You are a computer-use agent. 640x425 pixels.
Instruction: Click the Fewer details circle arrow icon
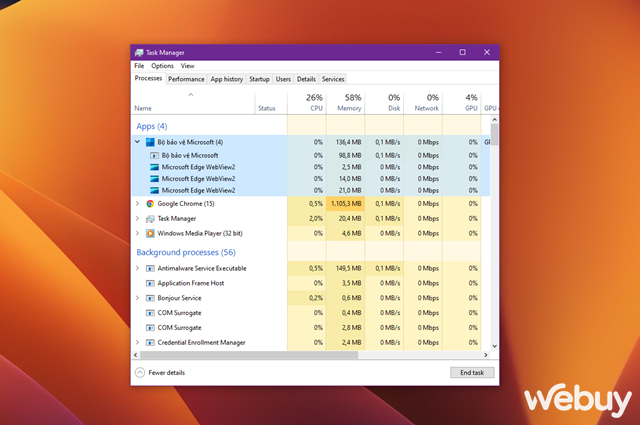pyautogui.click(x=140, y=372)
